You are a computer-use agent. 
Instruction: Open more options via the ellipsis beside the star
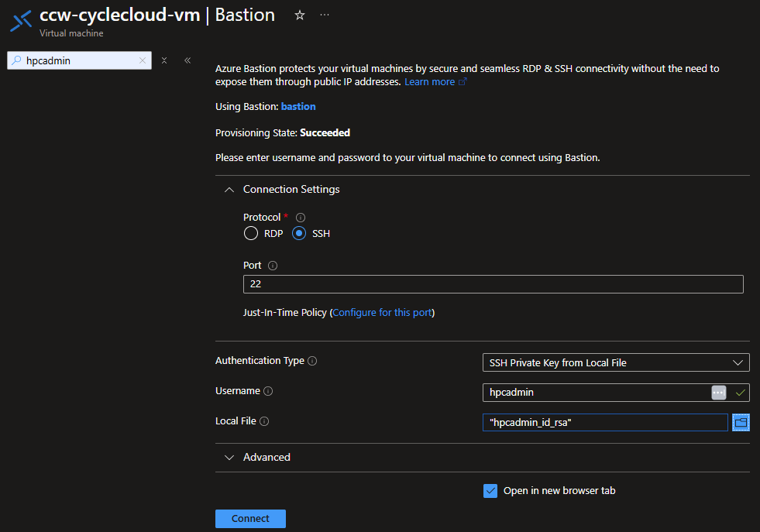coord(325,15)
